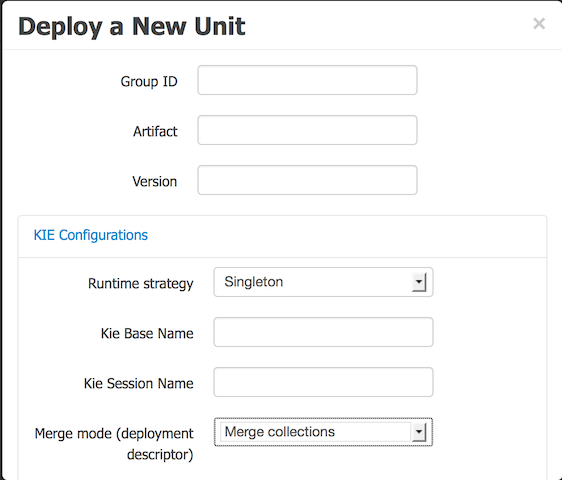Click the Kie Base Name input
This screenshot has height=480, width=562.
(x=323, y=332)
